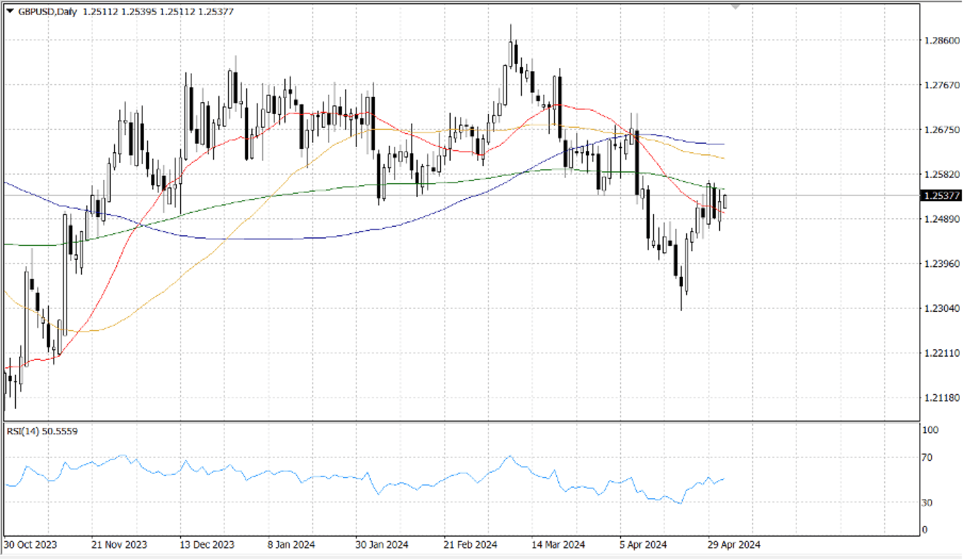Image resolution: width=963 pixels, height=560 pixels.
Task: Select the 1.21180 price axis label
Action: coord(942,398)
